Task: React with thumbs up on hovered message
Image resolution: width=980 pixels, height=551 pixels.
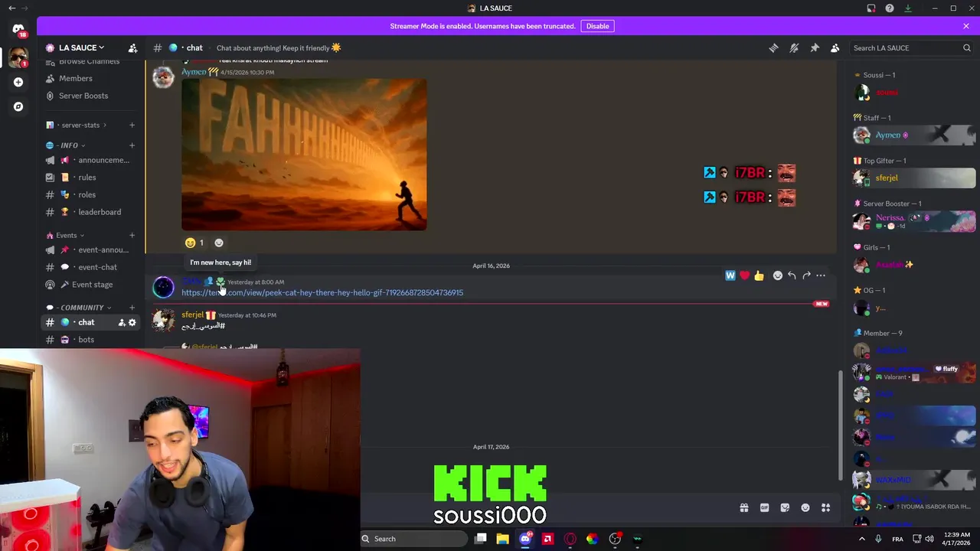Action: [x=759, y=275]
